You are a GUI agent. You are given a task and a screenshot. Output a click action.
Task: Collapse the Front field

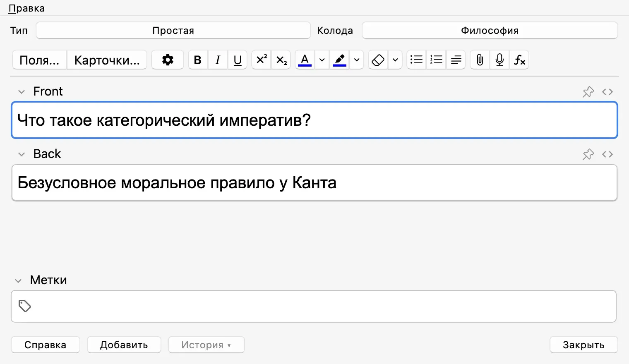(x=22, y=92)
